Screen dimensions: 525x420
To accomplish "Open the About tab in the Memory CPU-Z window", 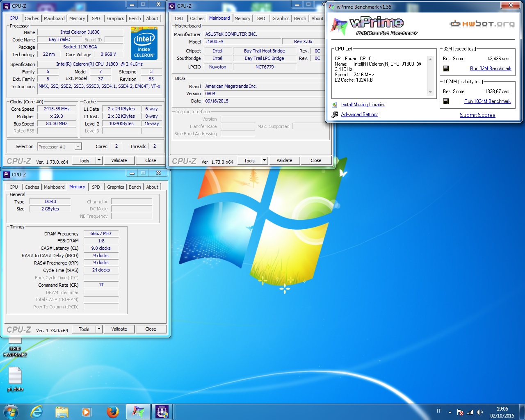I will 152,187.
